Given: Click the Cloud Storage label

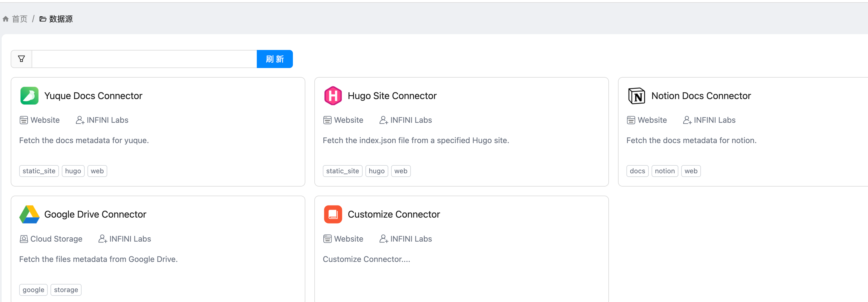Looking at the screenshot, I should click(56, 239).
